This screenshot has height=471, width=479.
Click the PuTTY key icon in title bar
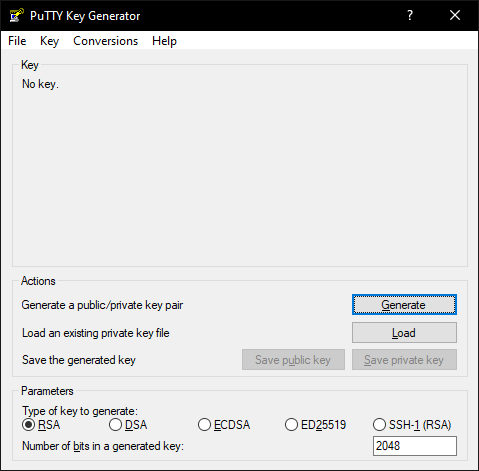[16, 15]
